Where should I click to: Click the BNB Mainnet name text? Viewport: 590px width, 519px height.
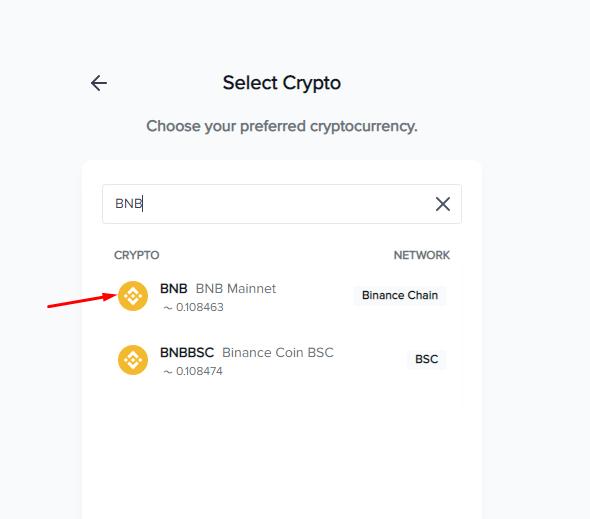pyautogui.click(x=236, y=289)
